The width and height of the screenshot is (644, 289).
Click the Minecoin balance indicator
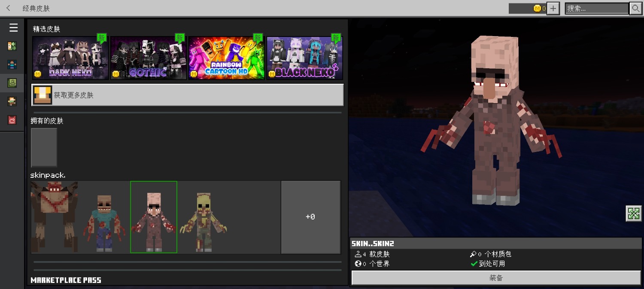click(x=528, y=9)
